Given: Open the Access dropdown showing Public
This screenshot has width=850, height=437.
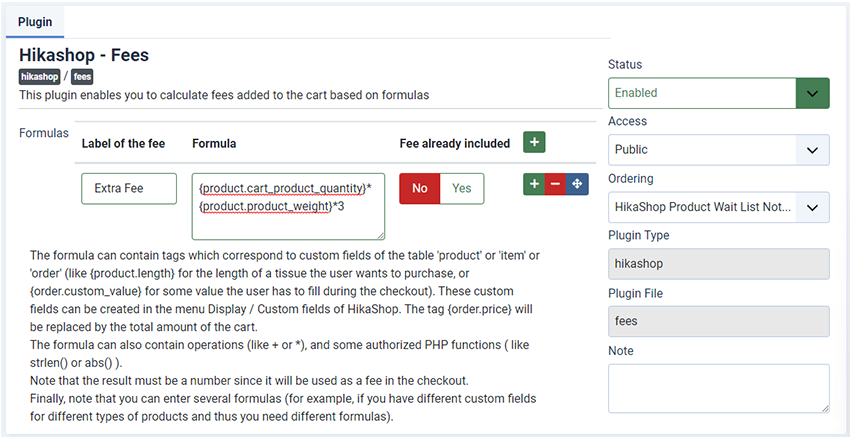Looking at the screenshot, I should pyautogui.click(x=719, y=150).
